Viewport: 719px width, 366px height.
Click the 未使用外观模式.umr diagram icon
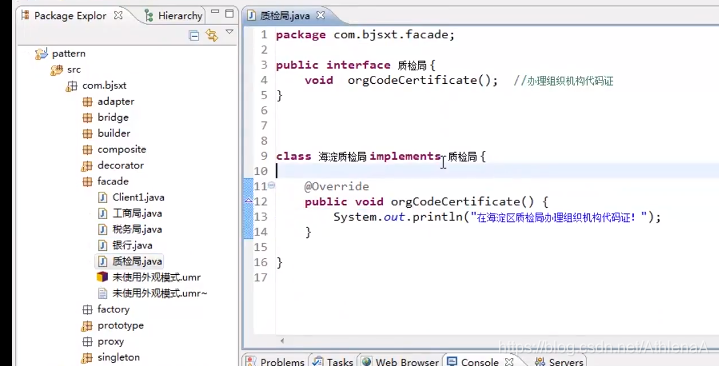[102, 277]
